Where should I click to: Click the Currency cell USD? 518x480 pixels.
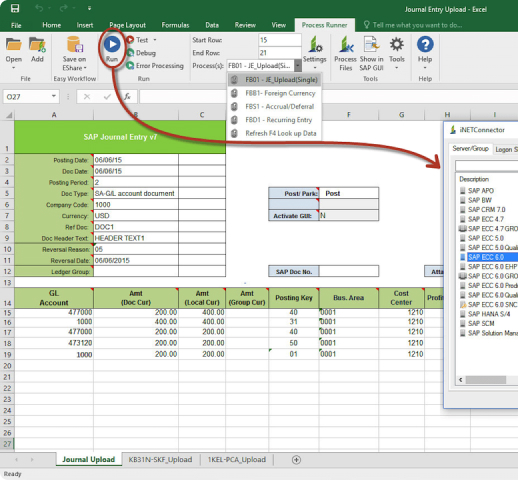pyautogui.click(x=136, y=216)
